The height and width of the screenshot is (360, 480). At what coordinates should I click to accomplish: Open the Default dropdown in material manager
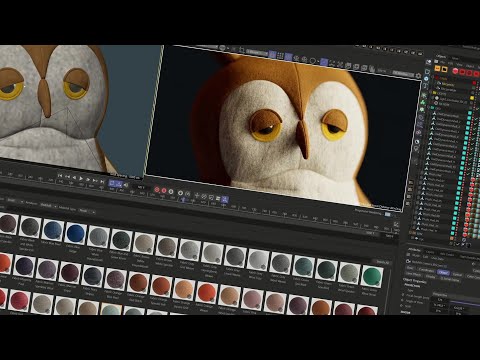coord(48,205)
